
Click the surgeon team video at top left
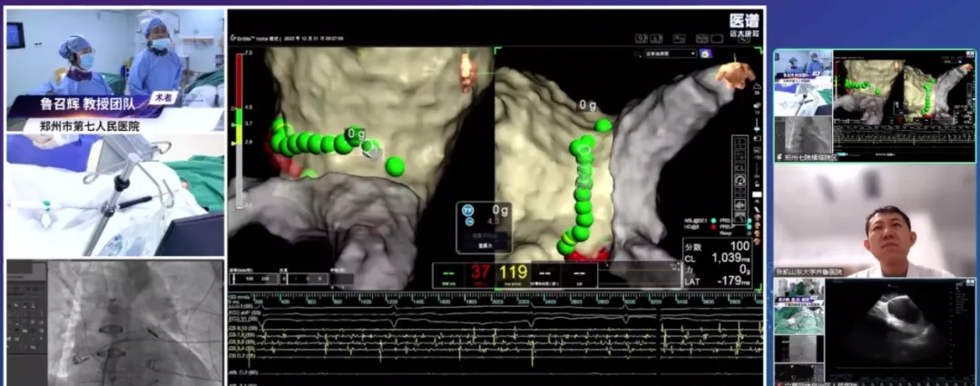pos(115,68)
